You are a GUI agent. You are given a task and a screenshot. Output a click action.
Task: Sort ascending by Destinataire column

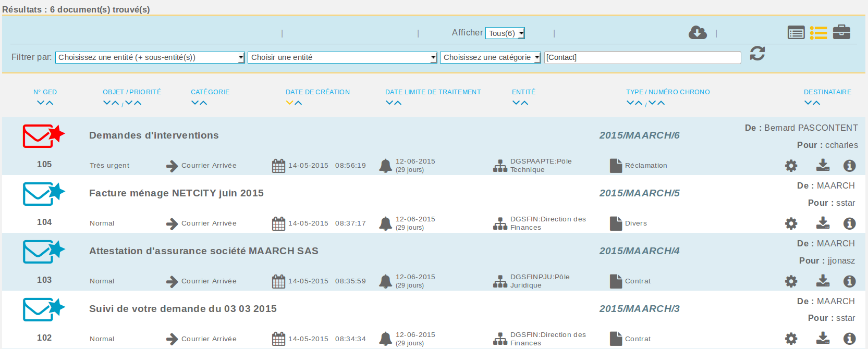click(816, 103)
